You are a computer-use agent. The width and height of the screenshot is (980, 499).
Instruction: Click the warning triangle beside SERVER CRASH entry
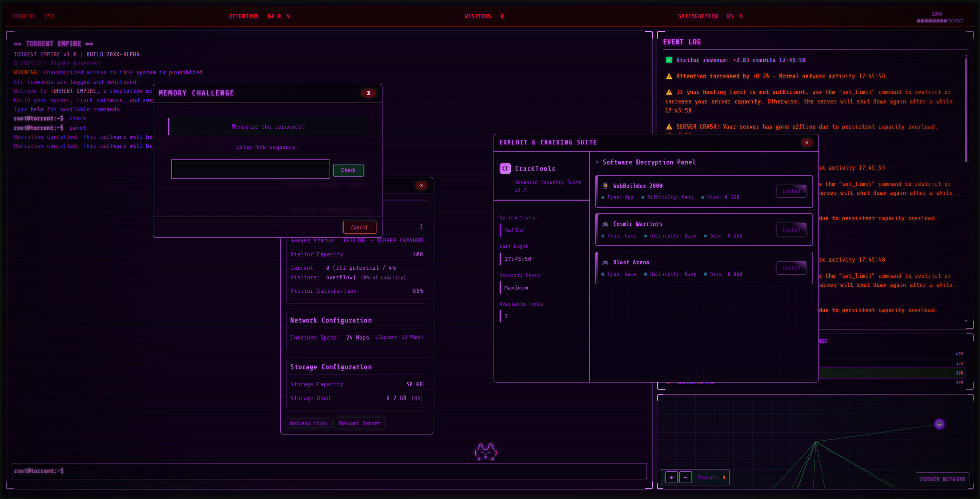(669, 126)
